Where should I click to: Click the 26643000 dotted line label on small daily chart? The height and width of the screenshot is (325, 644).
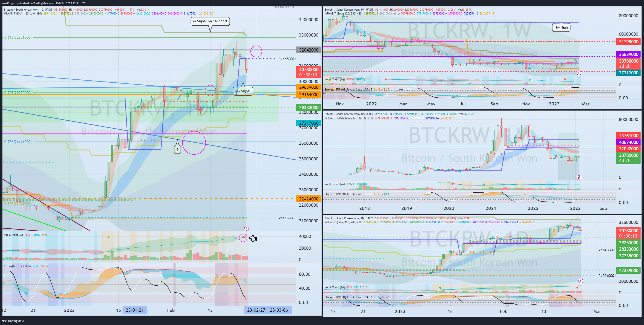(x=606, y=250)
